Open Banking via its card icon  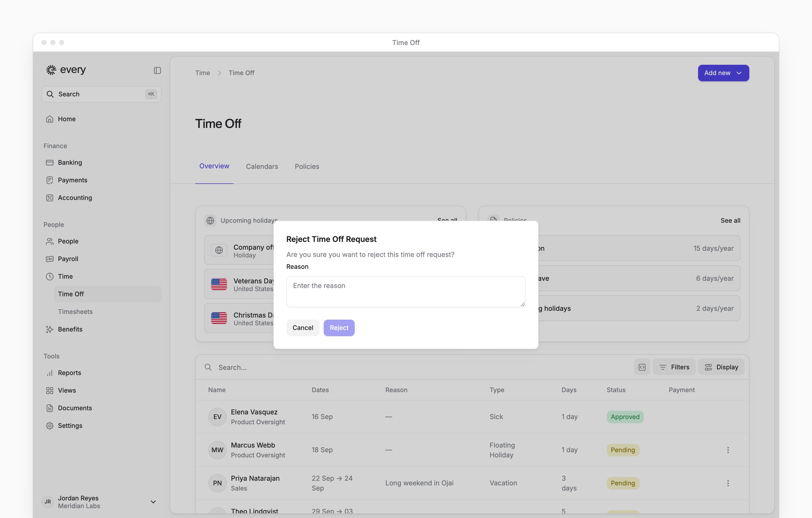tap(49, 163)
